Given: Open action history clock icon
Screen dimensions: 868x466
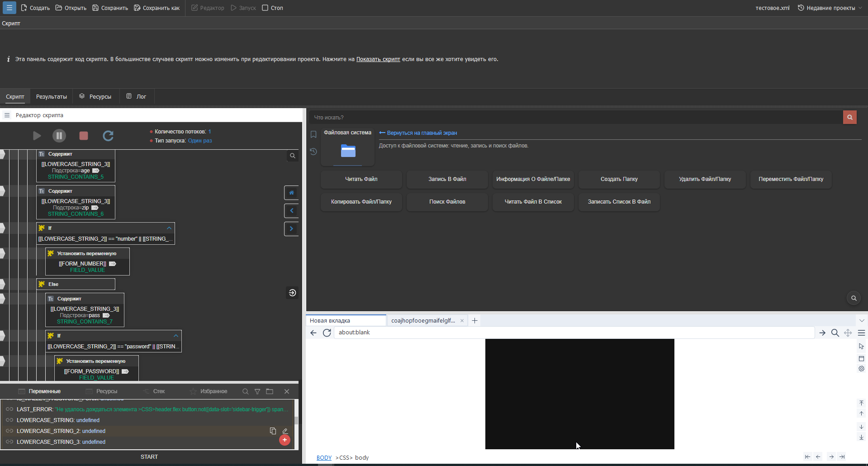Looking at the screenshot, I should point(313,152).
